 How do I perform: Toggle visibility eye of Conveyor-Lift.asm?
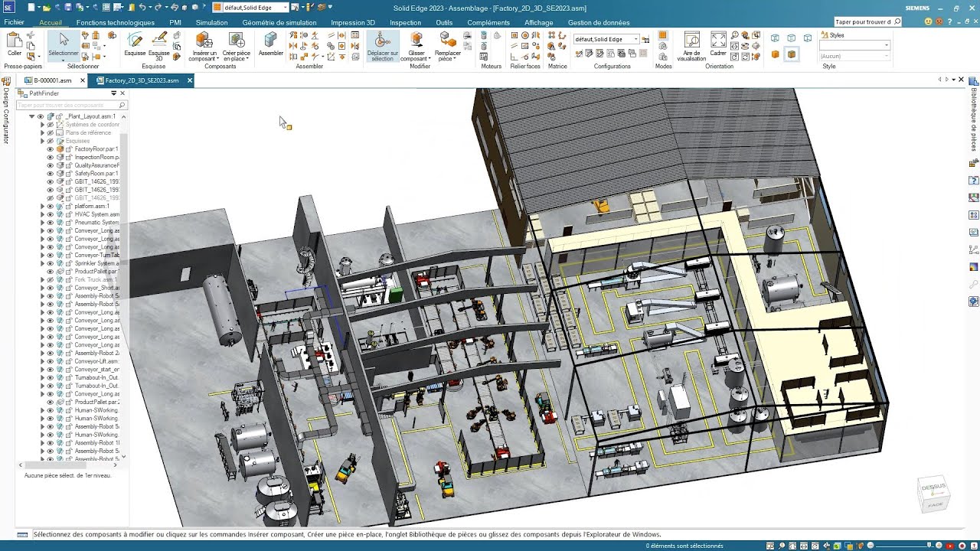[51, 361]
